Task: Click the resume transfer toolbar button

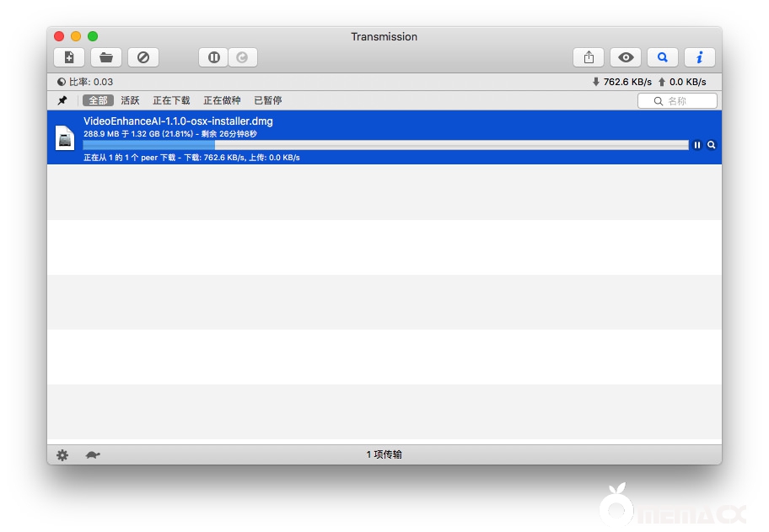Action: click(x=243, y=57)
